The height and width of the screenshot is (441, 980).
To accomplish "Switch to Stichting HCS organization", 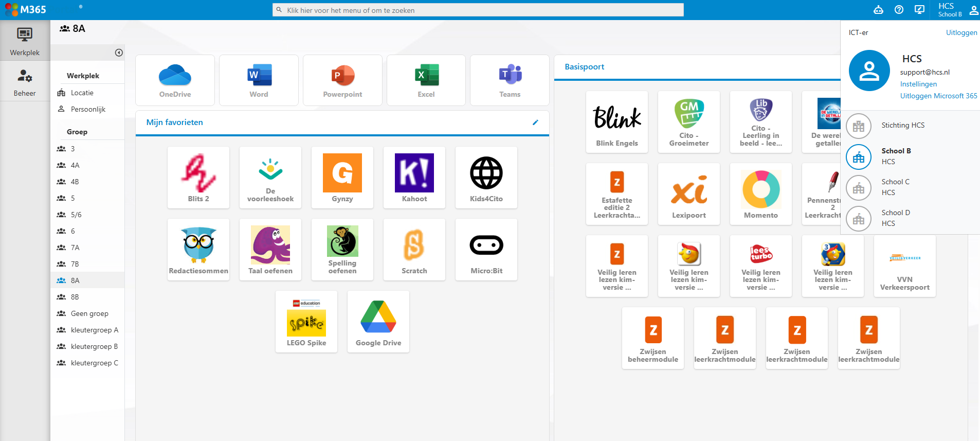I will (910, 126).
